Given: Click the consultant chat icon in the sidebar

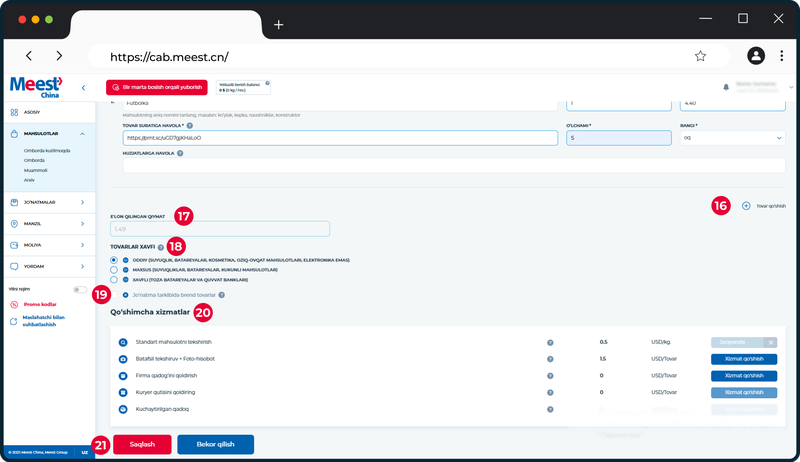Looking at the screenshot, I should tap(14, 321).
